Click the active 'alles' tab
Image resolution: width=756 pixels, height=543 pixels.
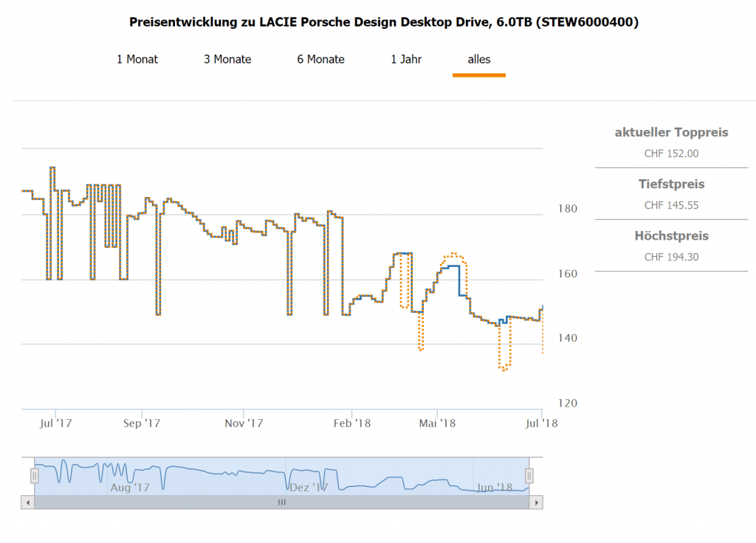point(478,59)
